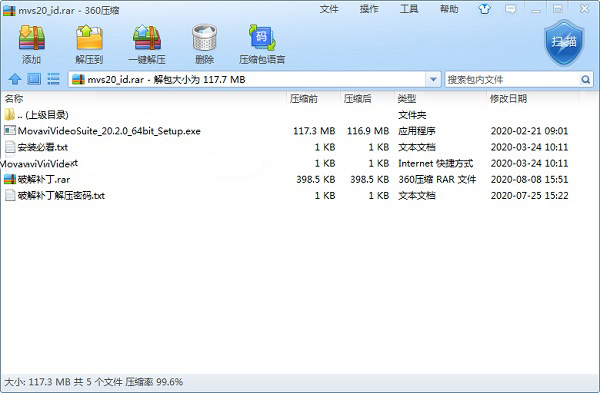
Task: Click the 破解补丁解压密码.txt file icon
Action: 10,195
